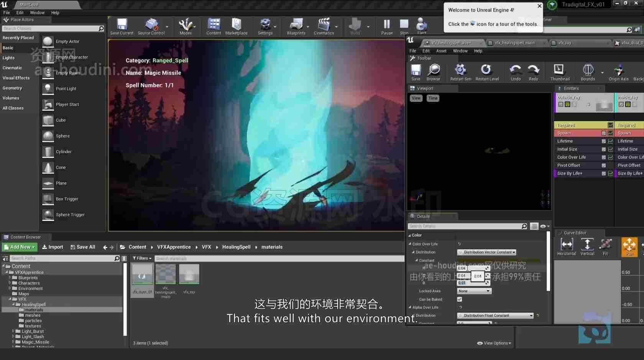Toggle Bounds in Cascade toolbar
644x360 pixels.
588,72
